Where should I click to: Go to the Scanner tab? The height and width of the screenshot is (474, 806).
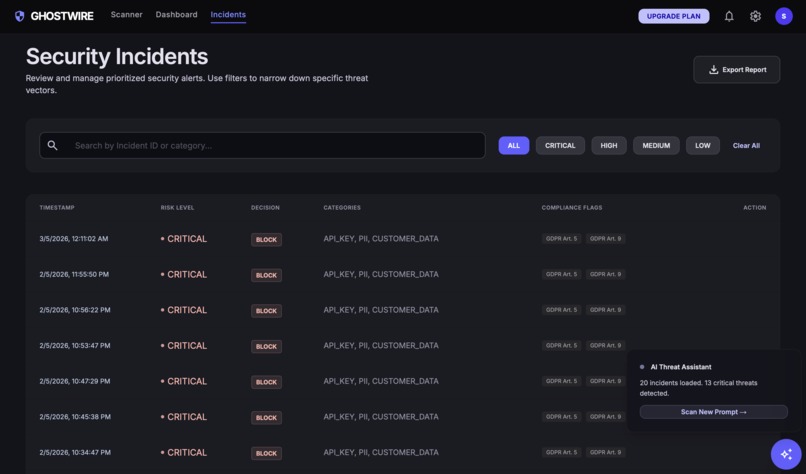pyautogui.click(x=126, y=14)
